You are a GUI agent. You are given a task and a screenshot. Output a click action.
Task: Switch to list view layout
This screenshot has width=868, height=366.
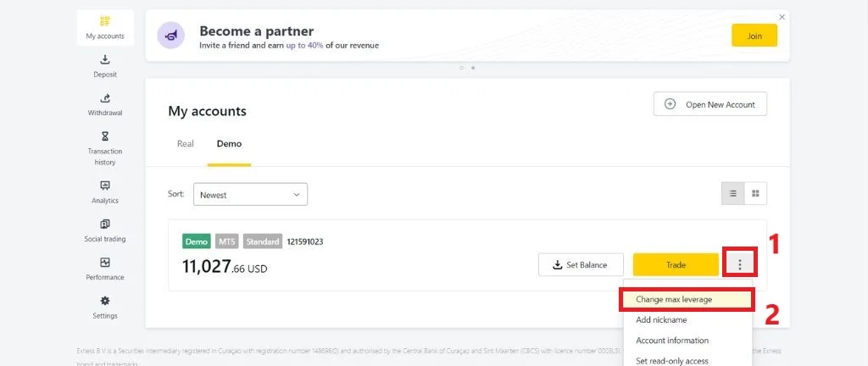[x=732, y=194]
